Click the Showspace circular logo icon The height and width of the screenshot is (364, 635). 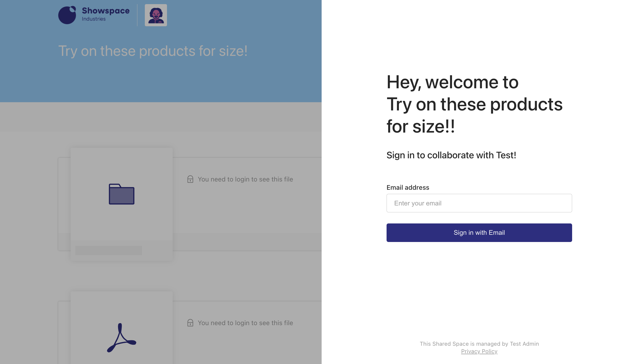pyautogui.click(x=67, y=15)
